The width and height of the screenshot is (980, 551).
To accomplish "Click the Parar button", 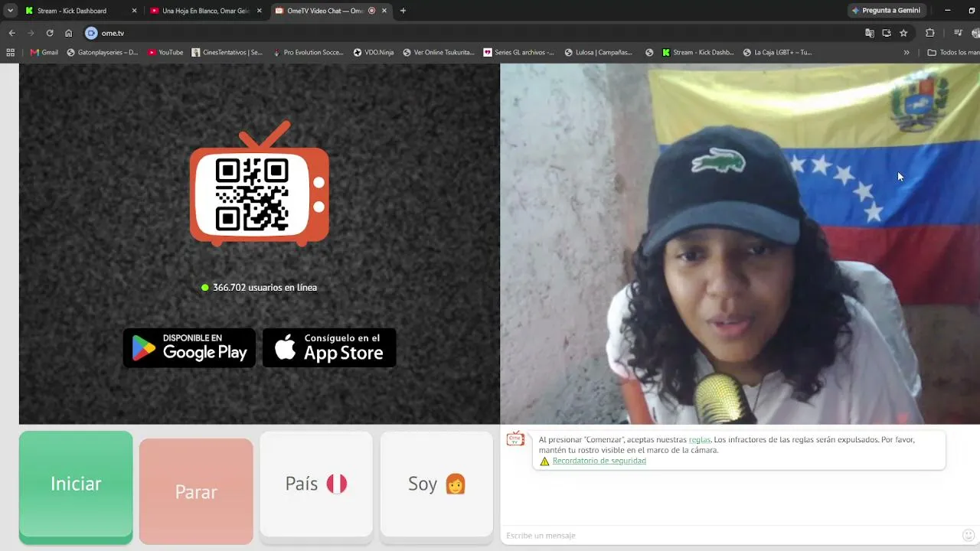I will pyautogui.click(x=196, y=491).
